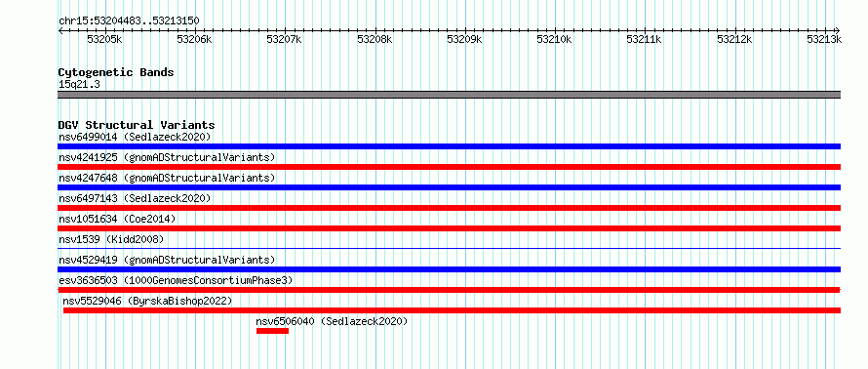Click the 53209k ruler tick label
The image size is (868, 369).
point(464,39)
